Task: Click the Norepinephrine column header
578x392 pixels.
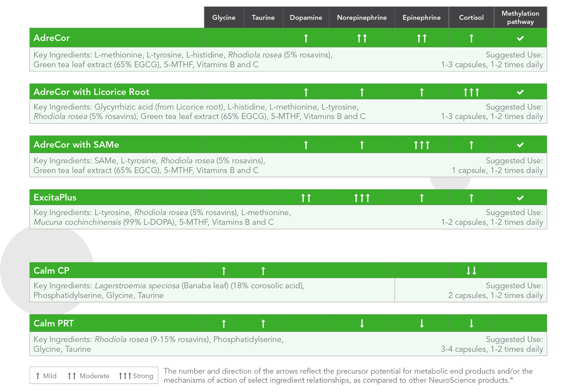Action: pyautogui.click(x=362, y=17)
